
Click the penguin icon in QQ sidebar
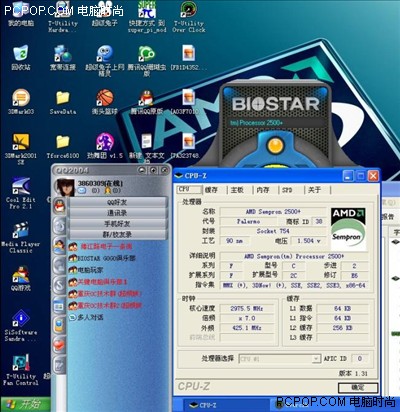pyautogui.click(x=59, y=205)
